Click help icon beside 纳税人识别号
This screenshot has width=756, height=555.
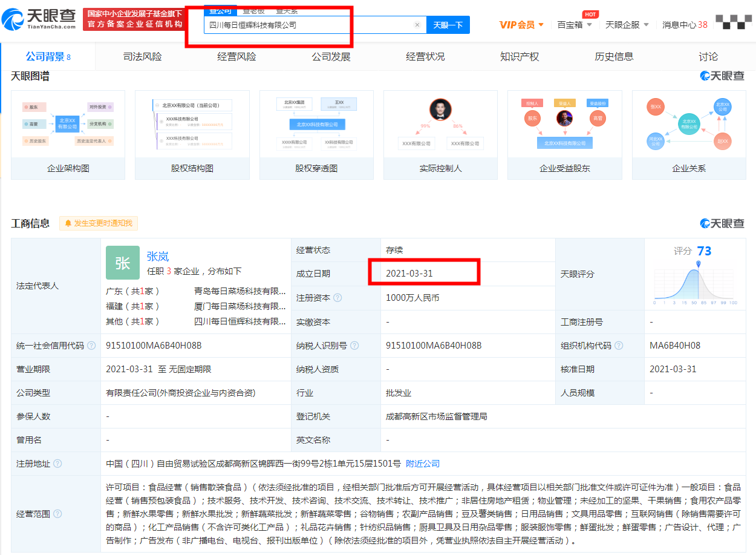pos(354,346)
